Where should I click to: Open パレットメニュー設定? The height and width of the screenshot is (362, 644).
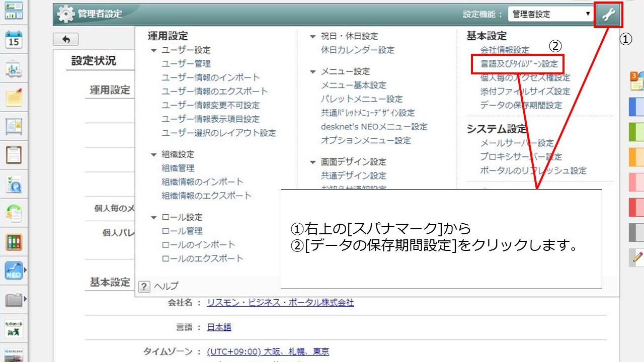[362, 99]
